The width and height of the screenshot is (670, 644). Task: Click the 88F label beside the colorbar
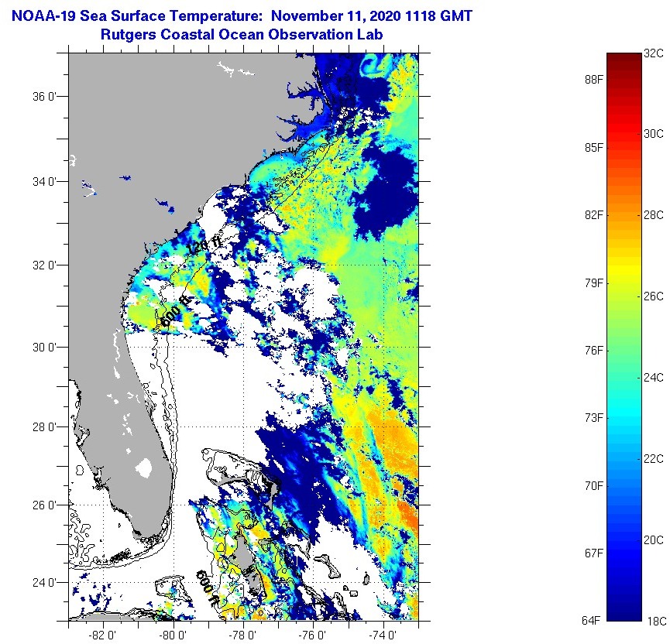(x=594, y=80)
